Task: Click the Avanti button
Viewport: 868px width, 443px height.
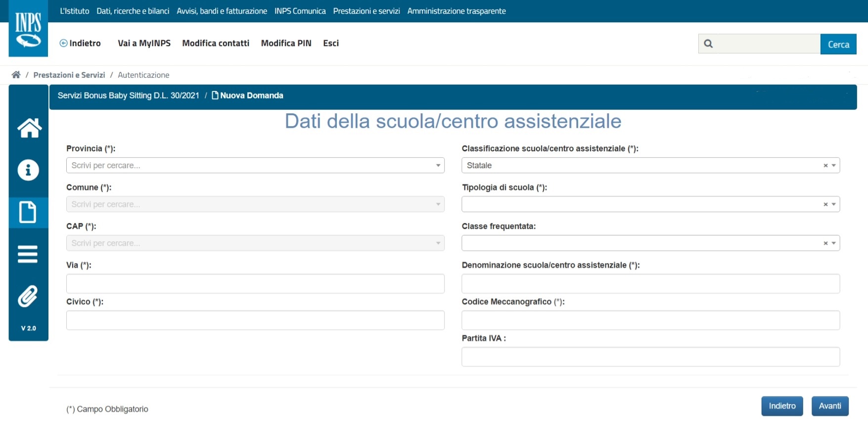Action: click(x=830, y=406)
